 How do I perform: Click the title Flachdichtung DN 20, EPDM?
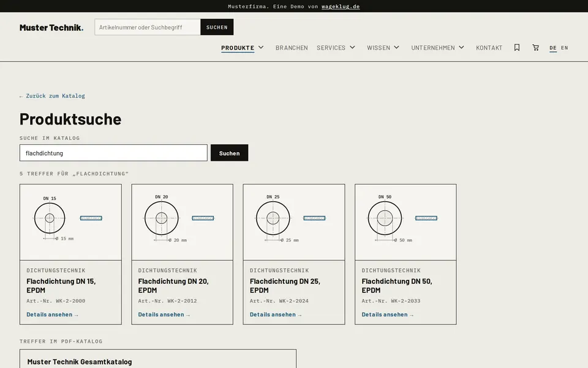(x=173, y=286)
